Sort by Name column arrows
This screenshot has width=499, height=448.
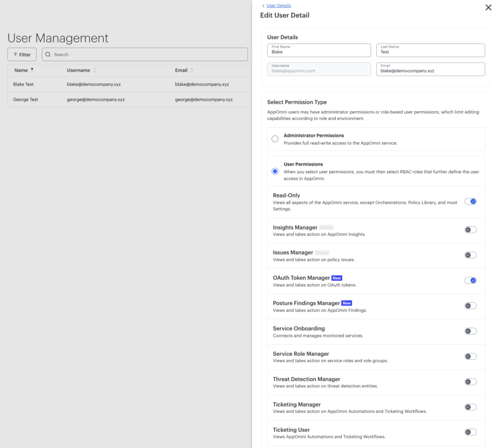coord(32,70)
